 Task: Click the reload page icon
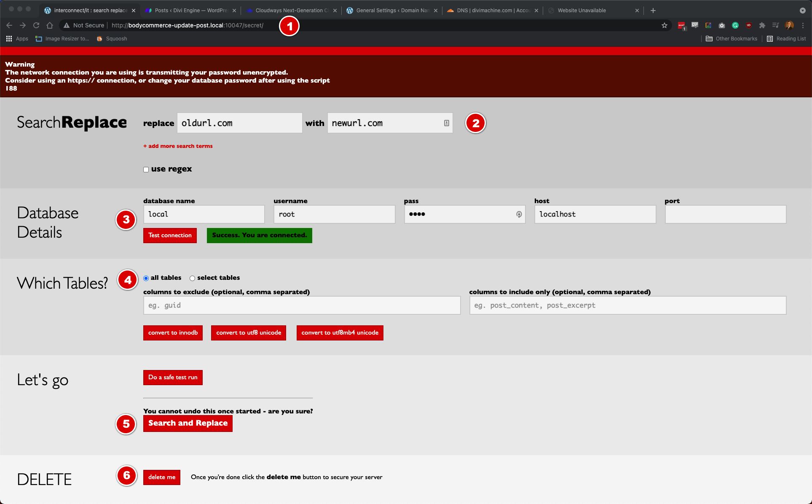36,26
